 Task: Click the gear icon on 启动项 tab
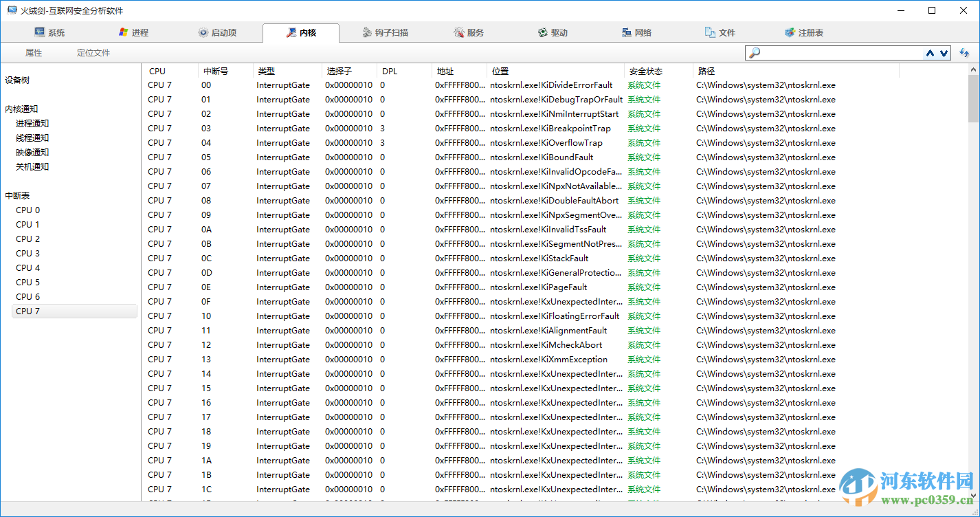click(x=203, y=32)
